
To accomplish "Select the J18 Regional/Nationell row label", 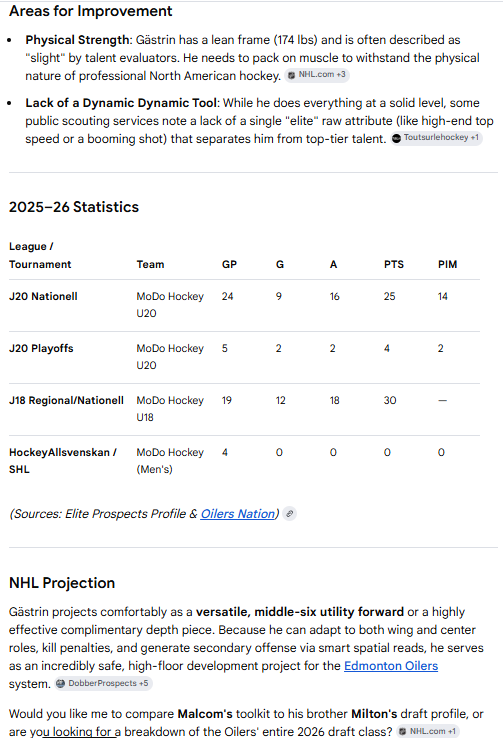I will pos(66,401).
